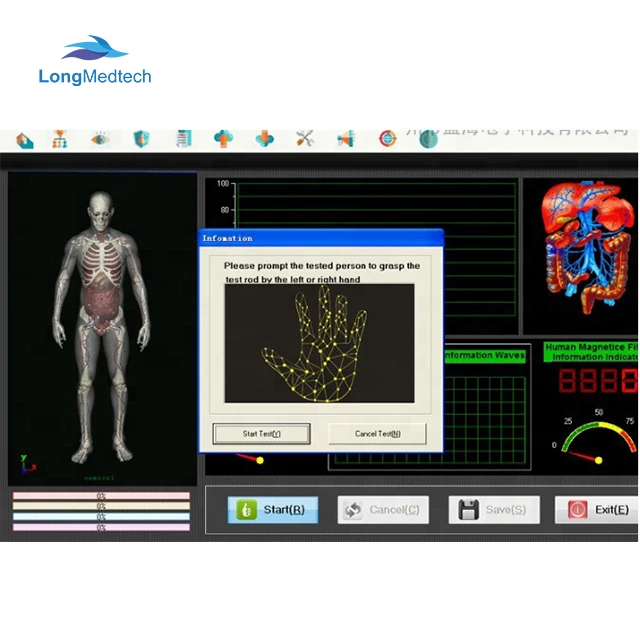Screen dimensions: 640x640
Task: Click the LongMedtech logo
Action: click(95, 60)
